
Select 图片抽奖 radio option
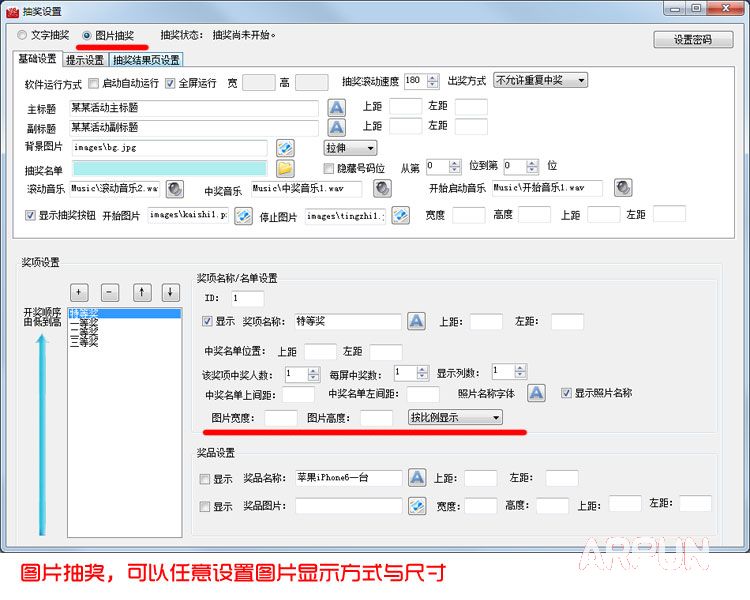tap(108, 35)
